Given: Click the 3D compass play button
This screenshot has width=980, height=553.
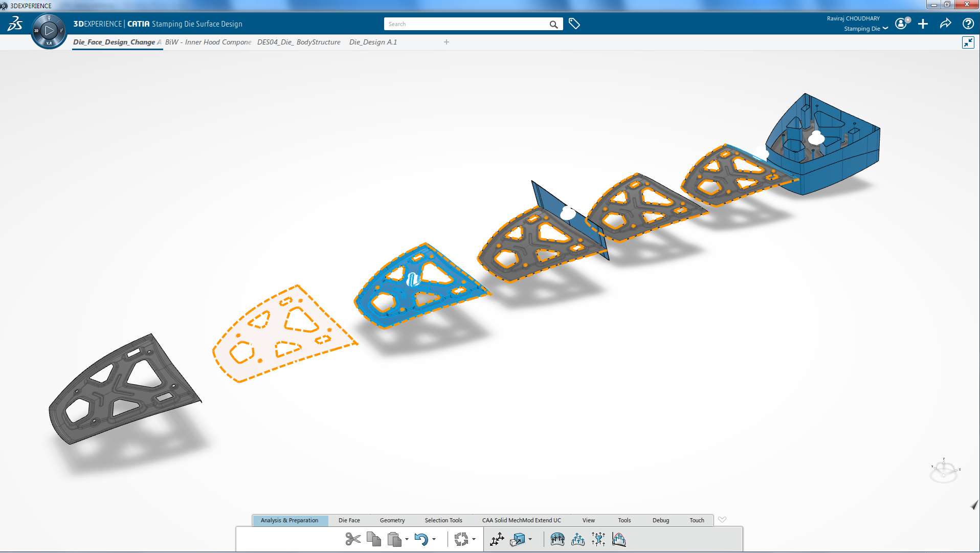Looking at the screenshot, I should 49,31.
